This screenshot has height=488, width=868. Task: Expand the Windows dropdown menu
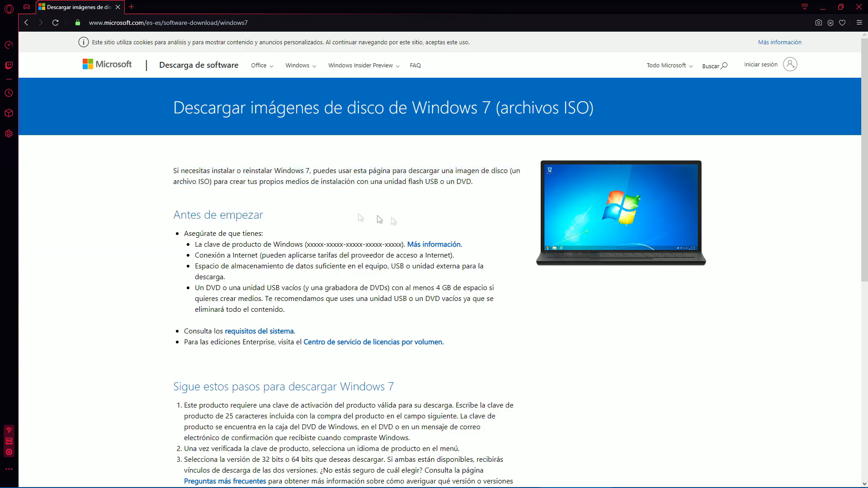coord(301,66)
